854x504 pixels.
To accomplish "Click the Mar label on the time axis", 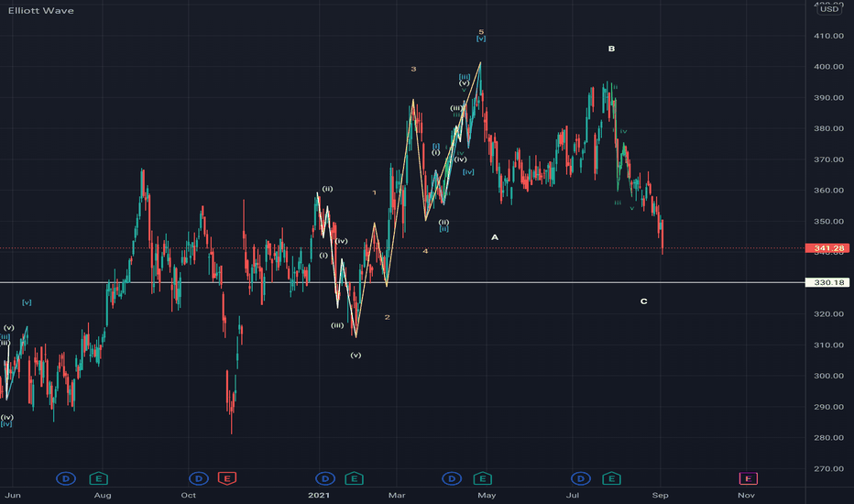I will click(x=397, y=495).
